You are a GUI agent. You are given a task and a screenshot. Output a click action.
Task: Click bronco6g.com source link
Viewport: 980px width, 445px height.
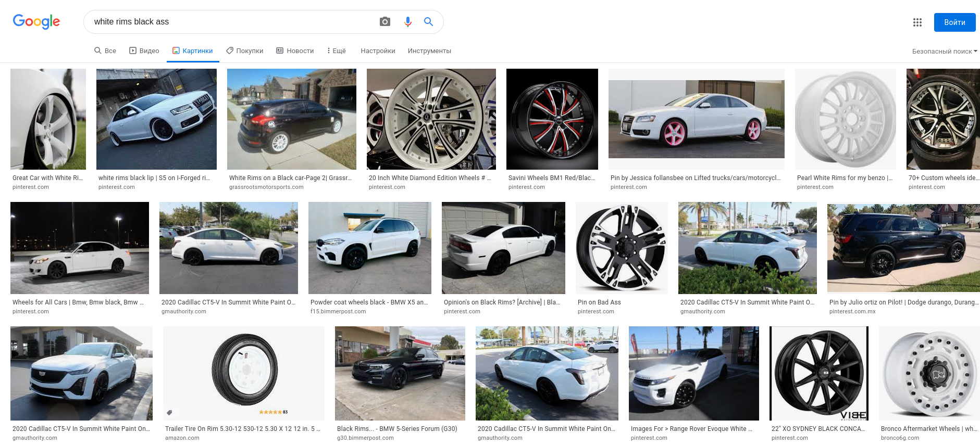tap(900, 438)
